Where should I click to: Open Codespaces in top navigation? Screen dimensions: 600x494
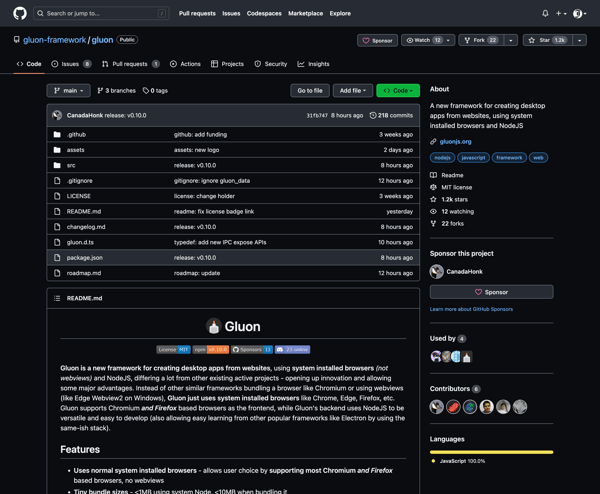click(x=264, y=13)
